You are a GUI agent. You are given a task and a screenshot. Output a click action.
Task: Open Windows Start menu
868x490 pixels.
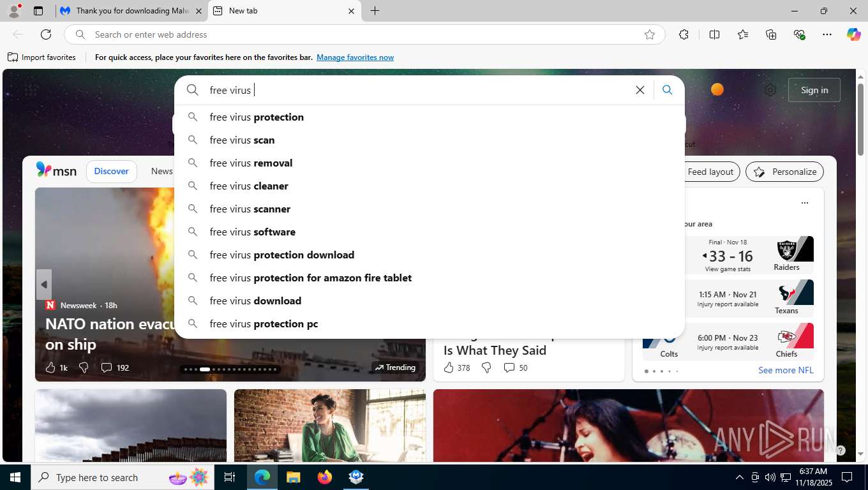pos(15,477)
